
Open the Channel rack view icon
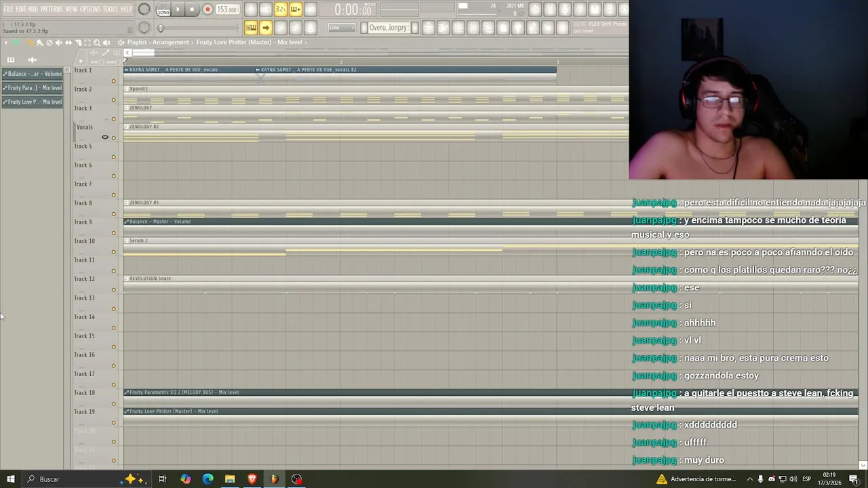(x=458, y=28)
